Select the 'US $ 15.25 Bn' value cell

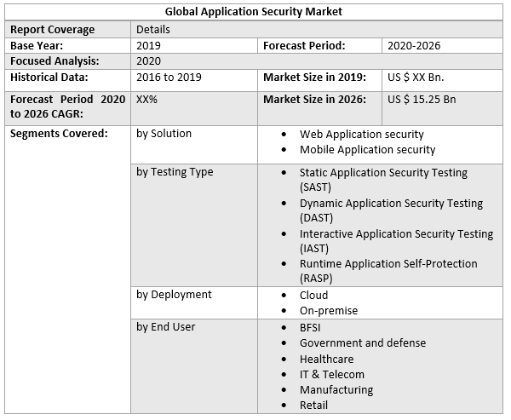click(x=421, y=100)
